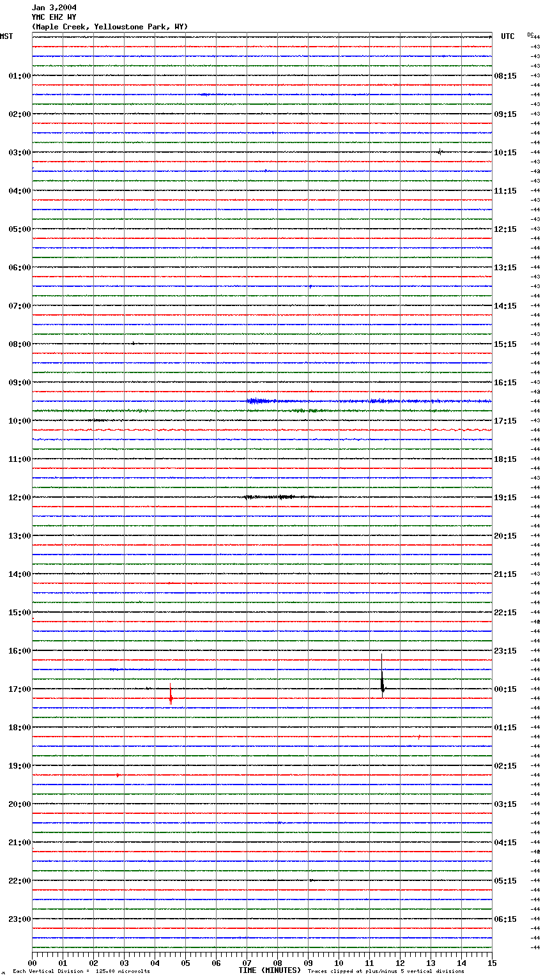The width and height of the screenshot is (543, 980).
Task: Click the 'DC' offset column header
Action: point(530,34)
